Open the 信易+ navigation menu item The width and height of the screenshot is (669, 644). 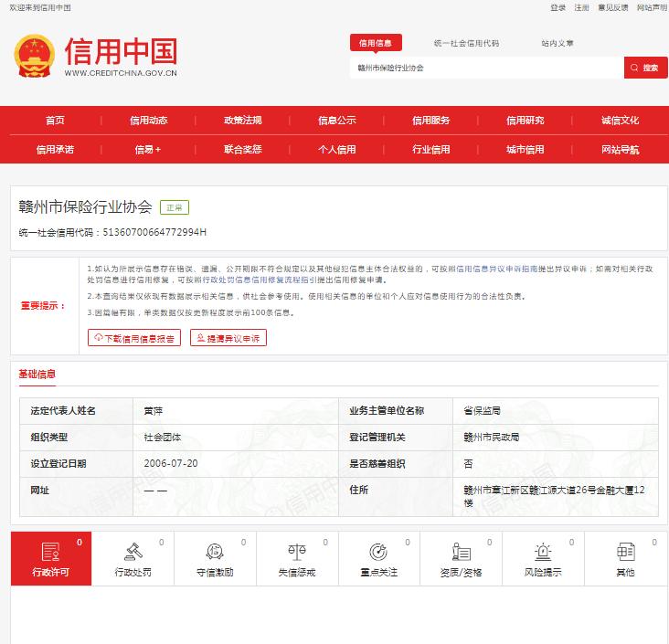pyautogui.click(x=148, y=149)
